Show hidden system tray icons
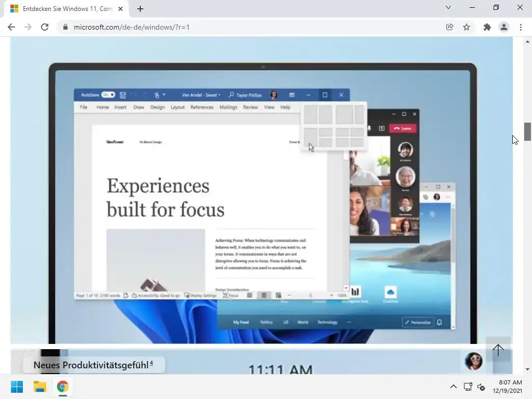Image resolution: width=532 pixels, height=399 pixels. click(453, 387)
